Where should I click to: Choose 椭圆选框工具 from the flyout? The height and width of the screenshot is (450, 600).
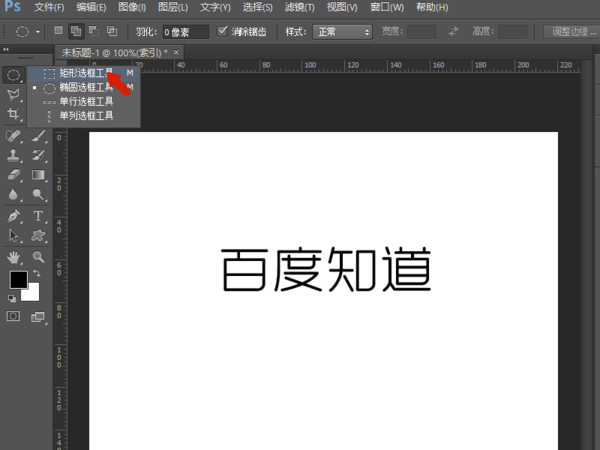[83, 88]
